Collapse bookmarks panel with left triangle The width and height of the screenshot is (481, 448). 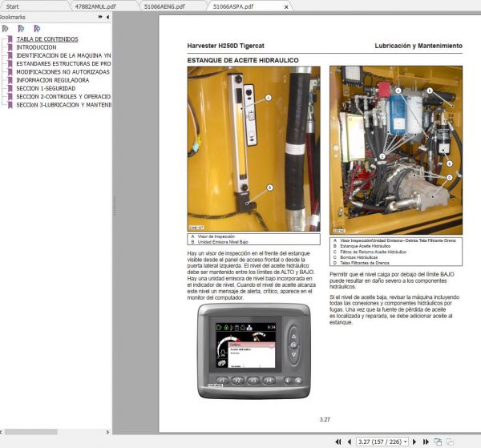pyautogui.click(x=107, y=17)
